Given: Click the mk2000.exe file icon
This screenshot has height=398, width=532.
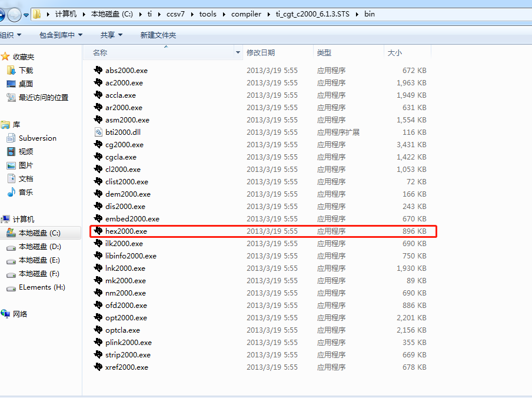Looking at the screenshot, I should 98,280.
